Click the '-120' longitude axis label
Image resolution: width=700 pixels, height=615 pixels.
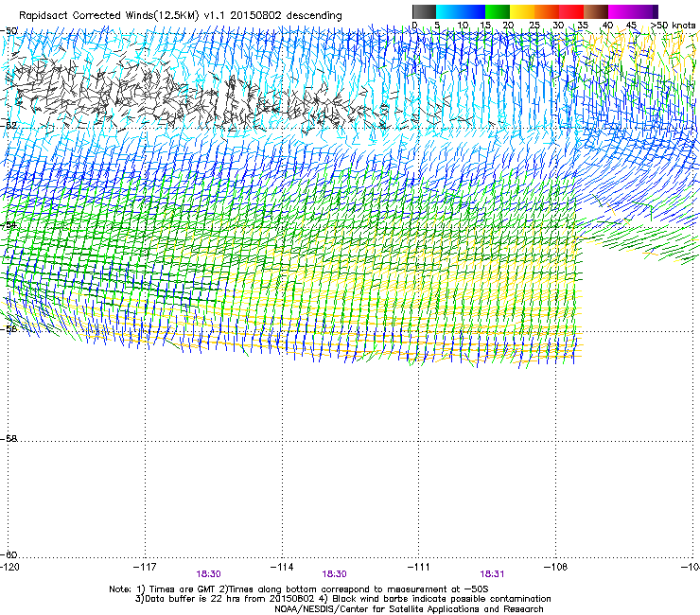coord(9,567)
